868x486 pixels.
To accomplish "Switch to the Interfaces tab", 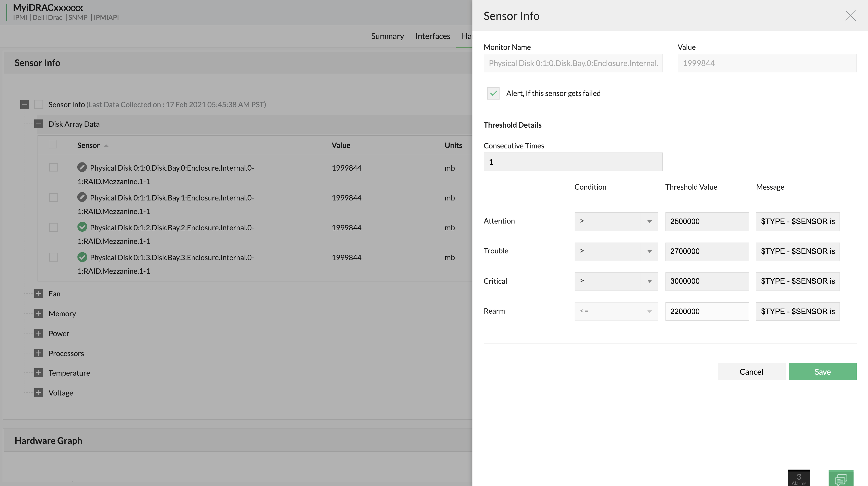I will [433, 36].
